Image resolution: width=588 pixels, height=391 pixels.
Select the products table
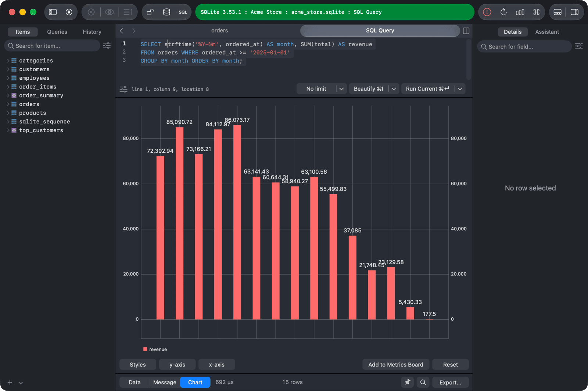(x=33, y=113)
